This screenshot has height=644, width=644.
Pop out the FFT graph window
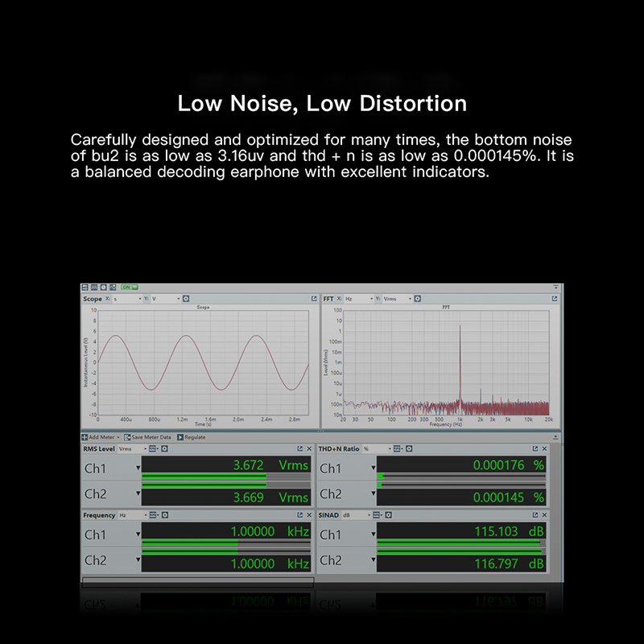(x=555, y=299)
